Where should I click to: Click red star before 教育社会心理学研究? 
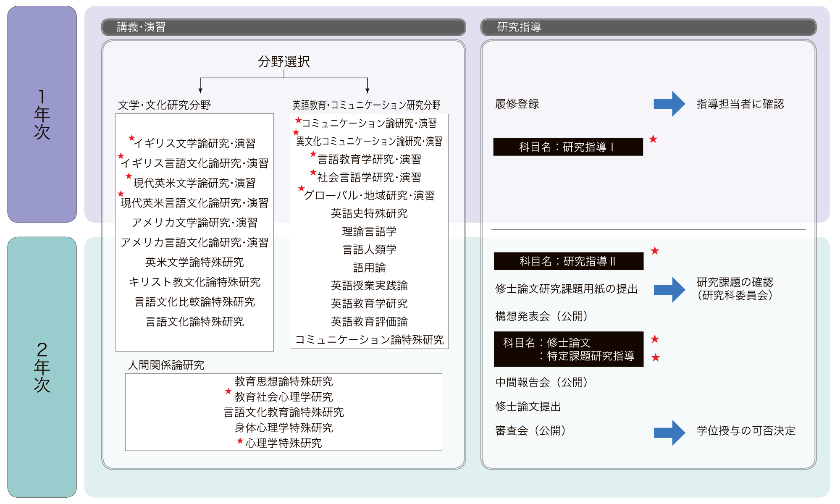(x=228, y=391)
